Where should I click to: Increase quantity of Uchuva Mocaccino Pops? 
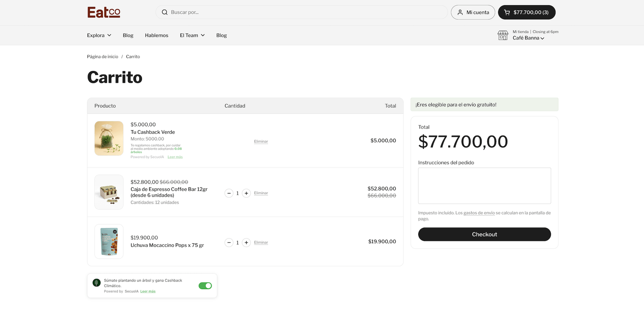pos(246,243)
